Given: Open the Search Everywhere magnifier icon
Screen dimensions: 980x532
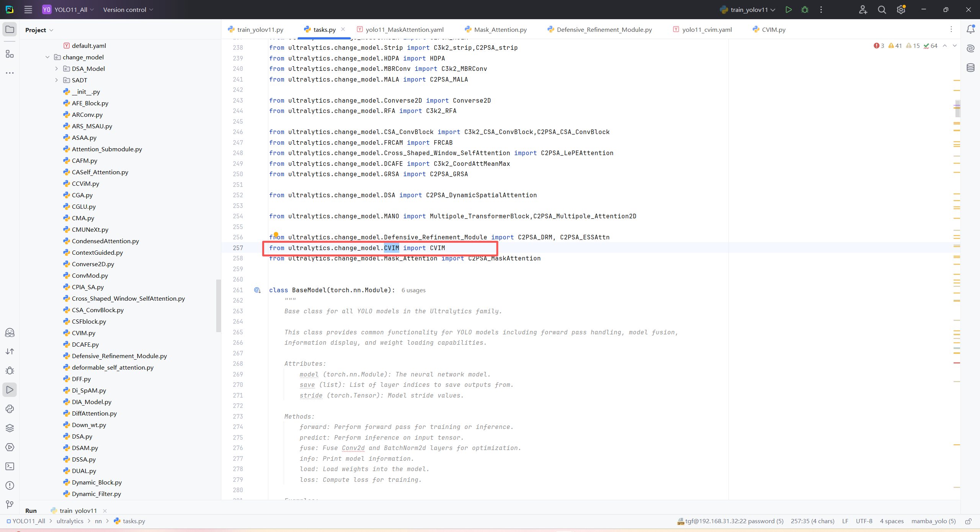Looking at the screenshot, I should point(882,10).
